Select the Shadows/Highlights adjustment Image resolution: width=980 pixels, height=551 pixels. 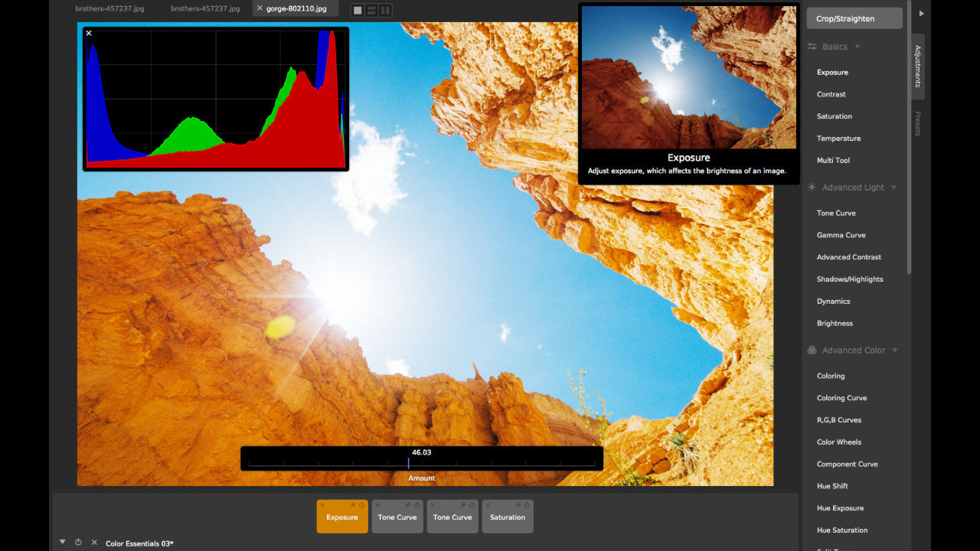[848, 279]
